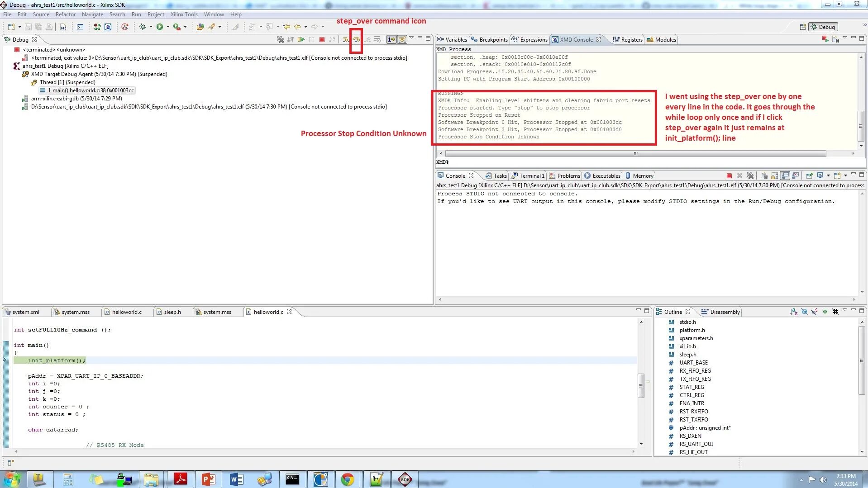Select the main() helloworld.c:38 stack frame
Viewport: 868px width, 488px height.
(87, 90)
